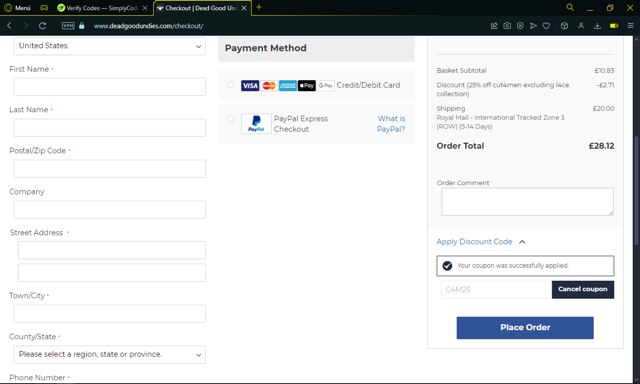Click the Cancel coupon button
This screenshot has width=640, height=384.
point(582,289)
